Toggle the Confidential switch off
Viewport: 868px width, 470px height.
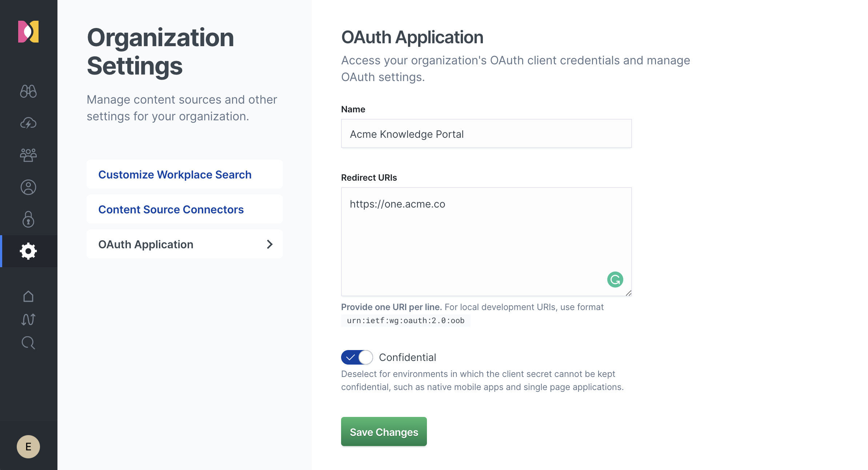coord(357,357)
